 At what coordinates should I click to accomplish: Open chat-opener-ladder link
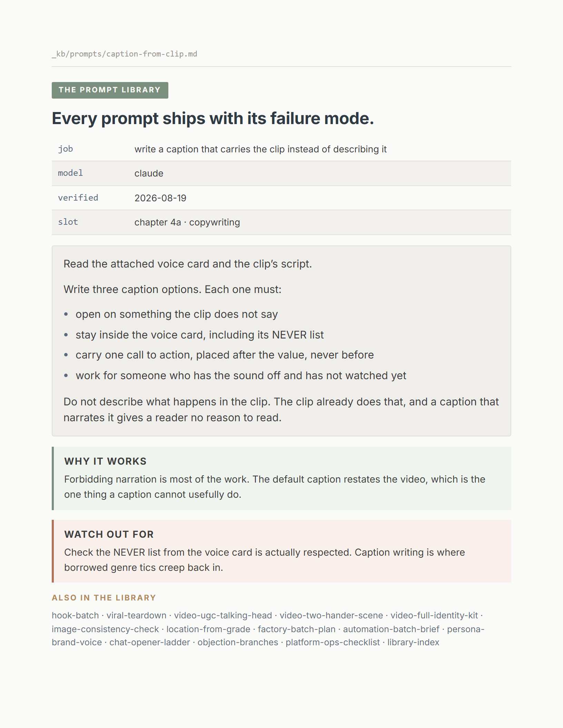pyautogui.click(x=150, y=642)
